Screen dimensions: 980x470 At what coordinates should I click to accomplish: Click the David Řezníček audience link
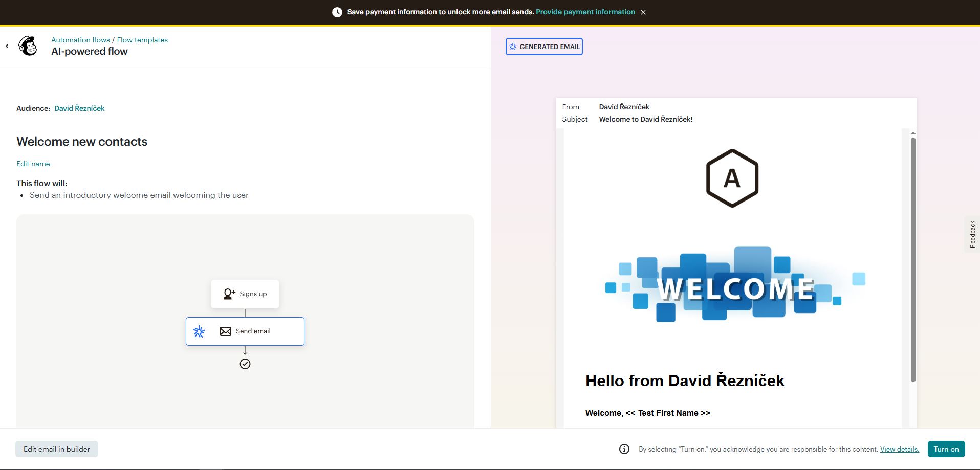[79, 108]
